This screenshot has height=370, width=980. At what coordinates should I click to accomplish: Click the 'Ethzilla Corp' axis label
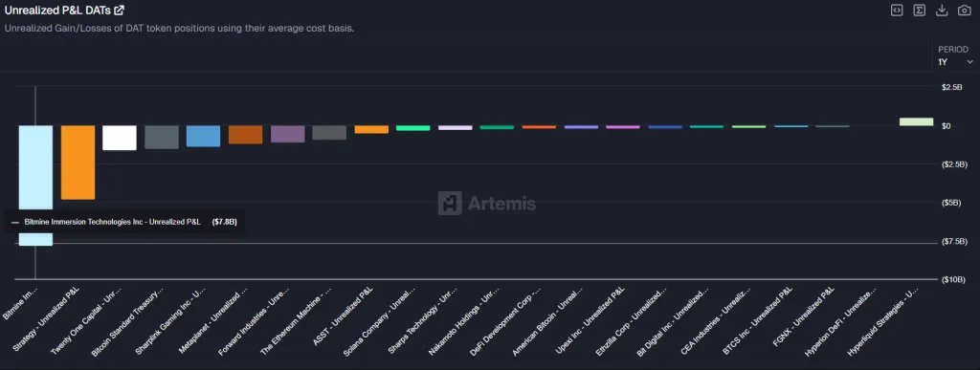pos(633,322)
